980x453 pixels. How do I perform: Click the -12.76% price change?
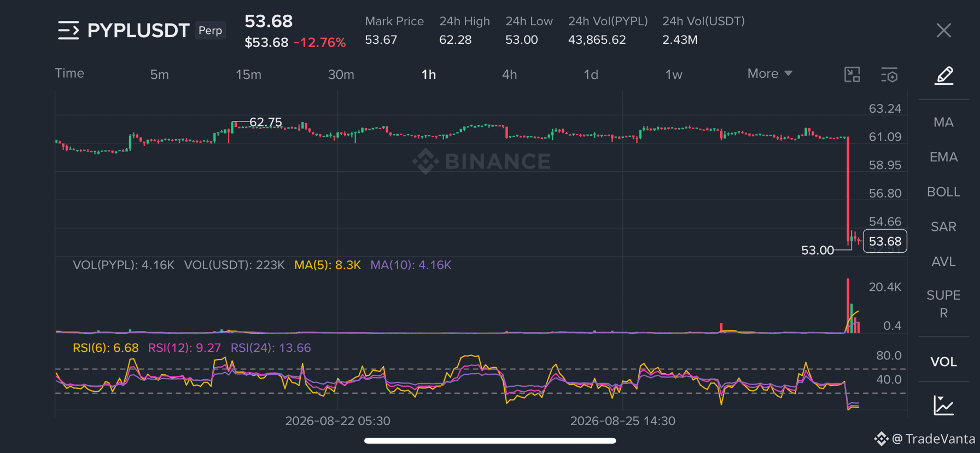[x=320, y=42]
